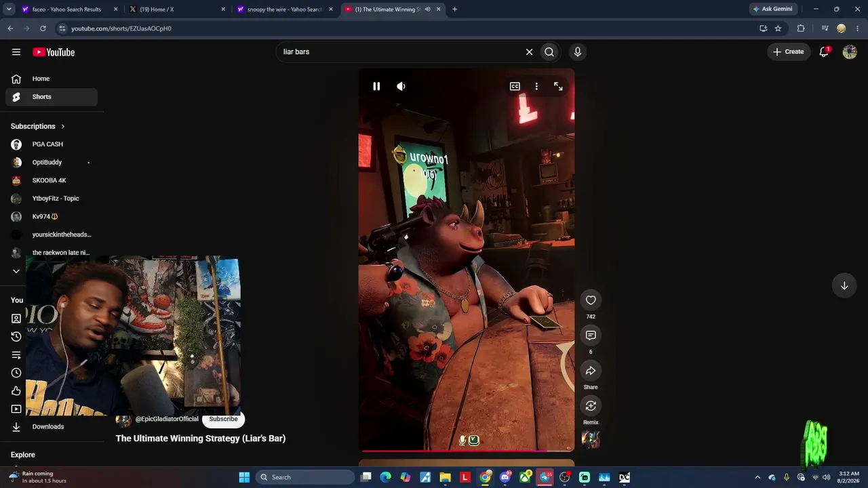This screenshot has height=488, width=868.
Task: Go back in browser history
Action: point(10,28)
